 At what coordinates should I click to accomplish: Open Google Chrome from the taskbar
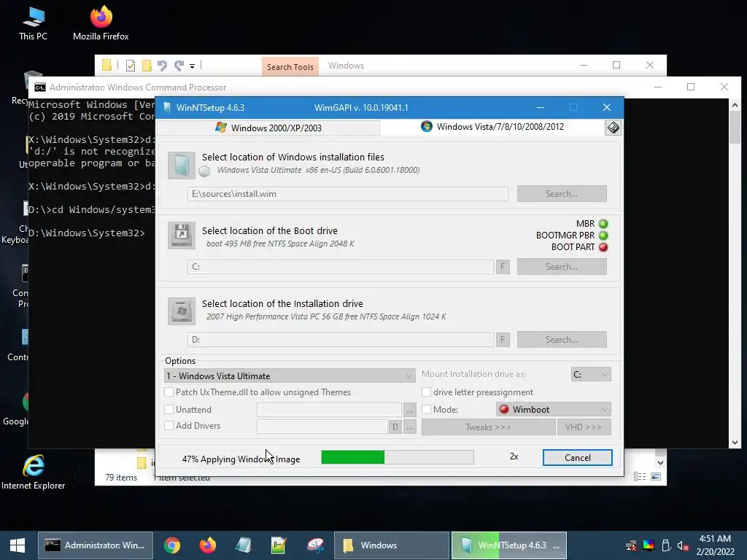[x=172, y=545]
